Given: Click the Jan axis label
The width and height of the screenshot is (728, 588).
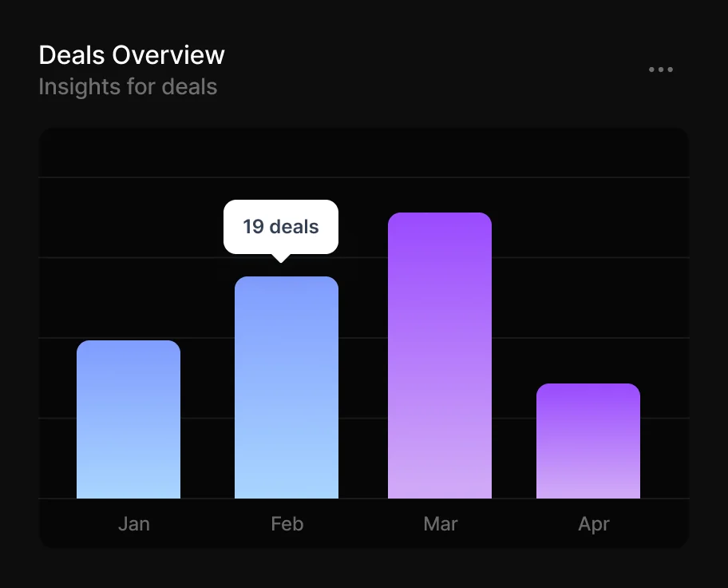Looking at the screenshot, I should 134,524.
